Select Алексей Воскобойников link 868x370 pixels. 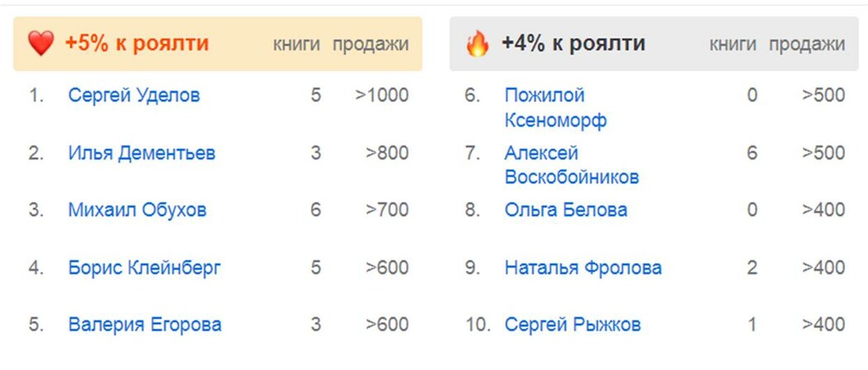pos(571,165)
